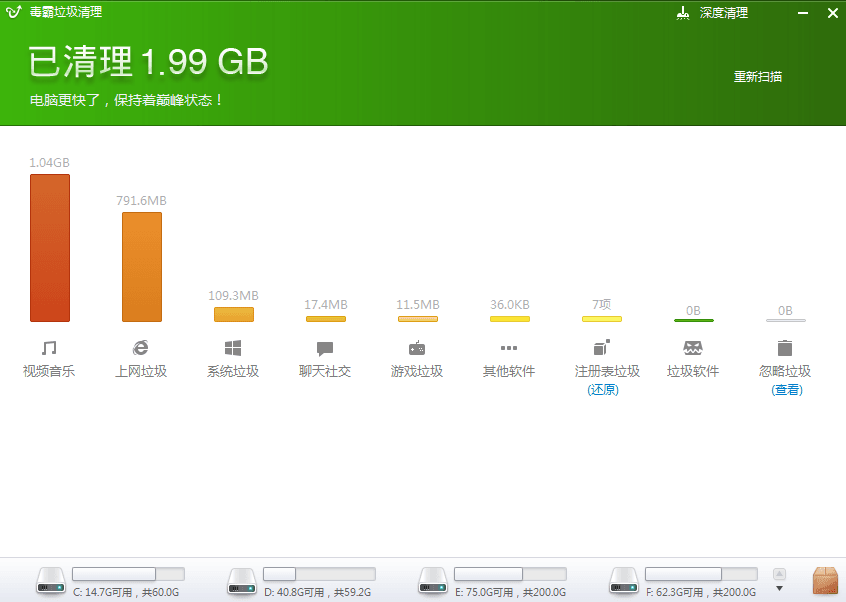Open the package box icon at bottom right
Screen dimensions: 846x602
click(x=825, y=580)
